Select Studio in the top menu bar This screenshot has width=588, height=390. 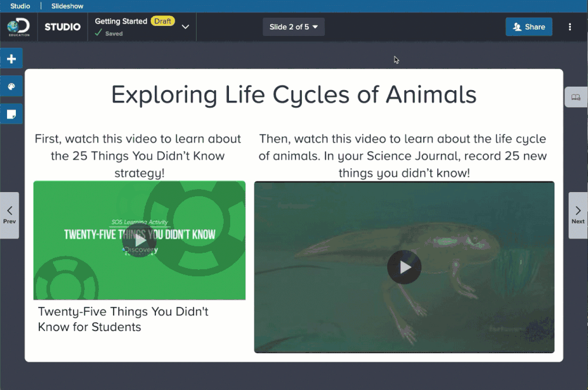tap(19, 5)
